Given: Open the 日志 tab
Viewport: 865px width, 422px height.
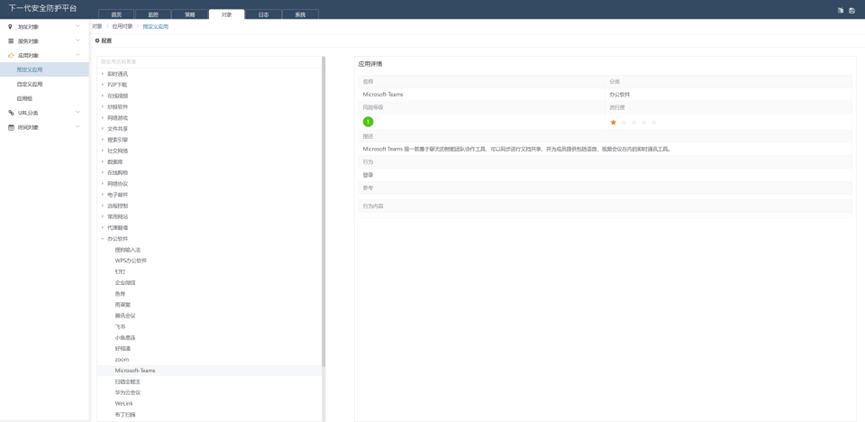Looking at the screenshot, I should [263, 14].
